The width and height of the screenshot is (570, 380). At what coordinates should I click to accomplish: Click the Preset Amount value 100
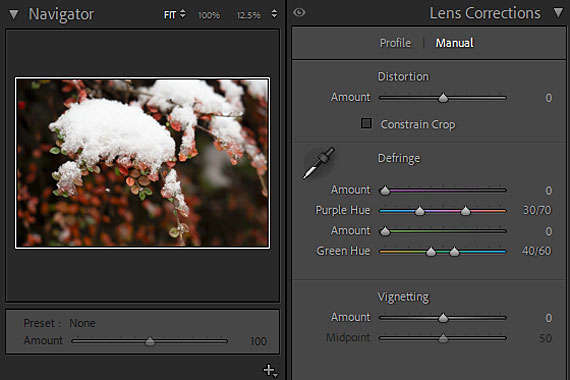coord(258,341)
